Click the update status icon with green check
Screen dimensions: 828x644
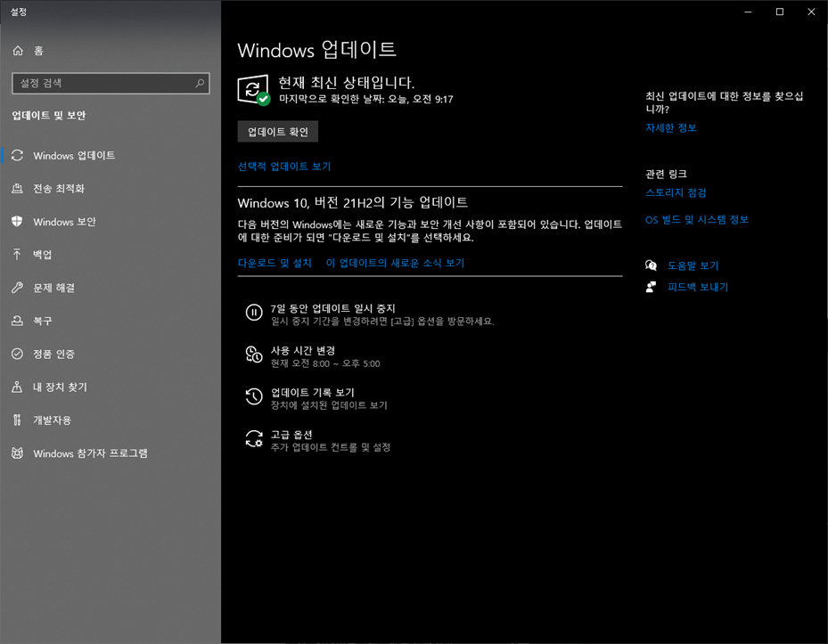point(253,90)
